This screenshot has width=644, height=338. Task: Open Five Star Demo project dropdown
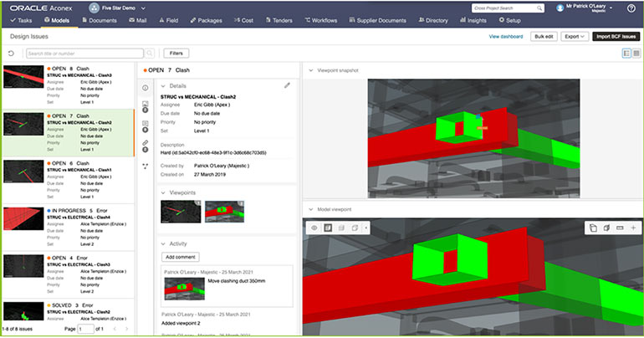pos(143,8)
